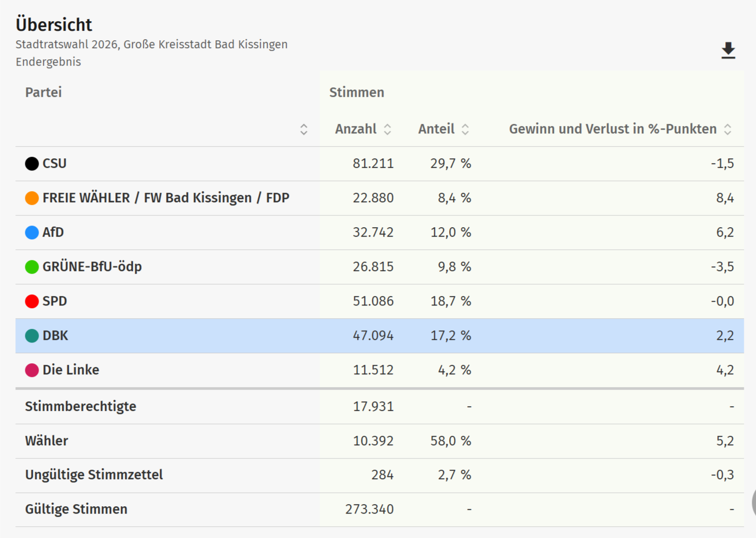Click the red SPD color dot
756x538 pixels.
pyautogui.click(x=32, y=301)
